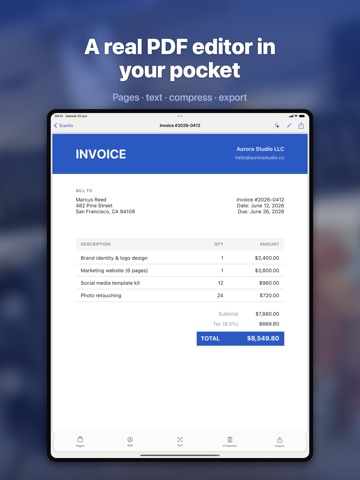Viewport: 360px width, 480px height.
Task: Tap the Subtotal $7,880.00 value
Action: tap(267, 314)
